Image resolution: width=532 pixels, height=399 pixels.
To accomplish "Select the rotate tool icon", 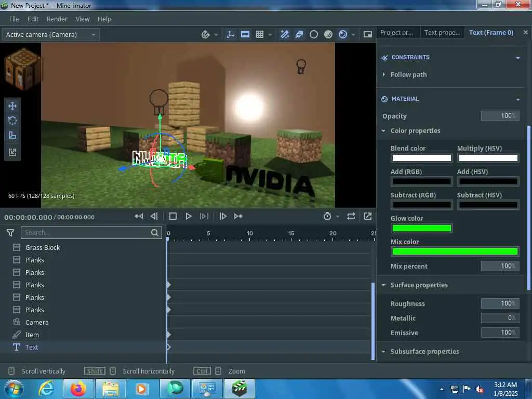I will point(12,121).
